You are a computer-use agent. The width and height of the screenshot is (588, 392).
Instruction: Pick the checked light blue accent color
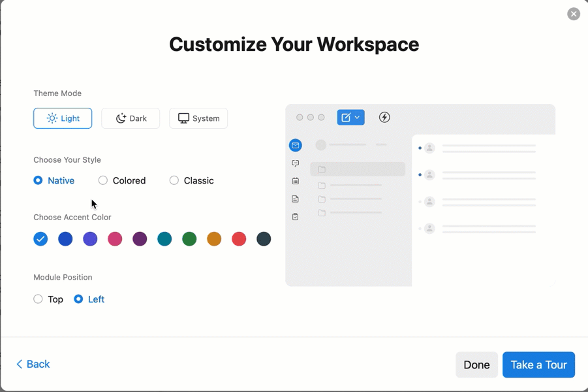pos(40,239)
